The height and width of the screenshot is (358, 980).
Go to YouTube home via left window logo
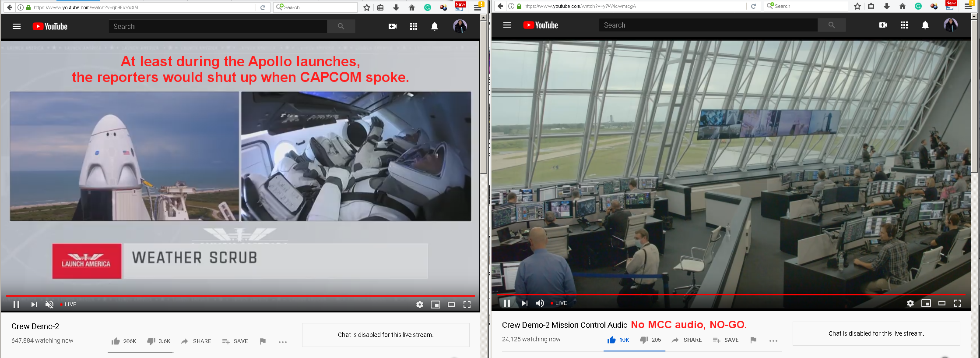click(50, 26)
